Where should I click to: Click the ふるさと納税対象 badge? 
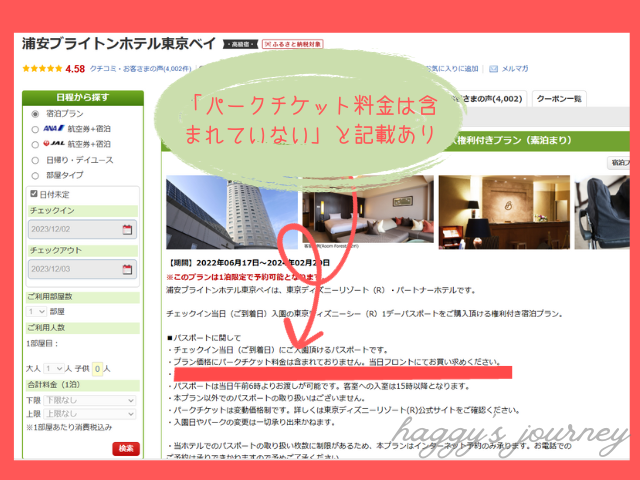(293, 44)
